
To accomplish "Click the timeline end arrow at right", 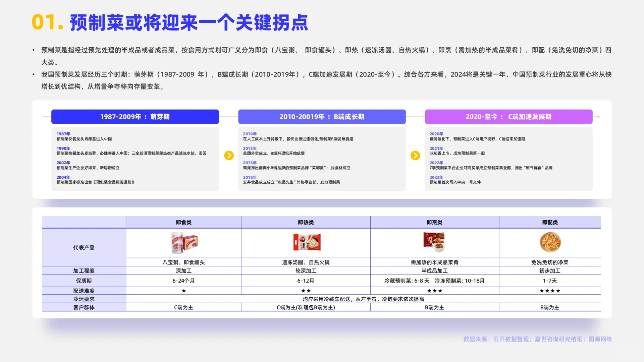I will [598, 117].
